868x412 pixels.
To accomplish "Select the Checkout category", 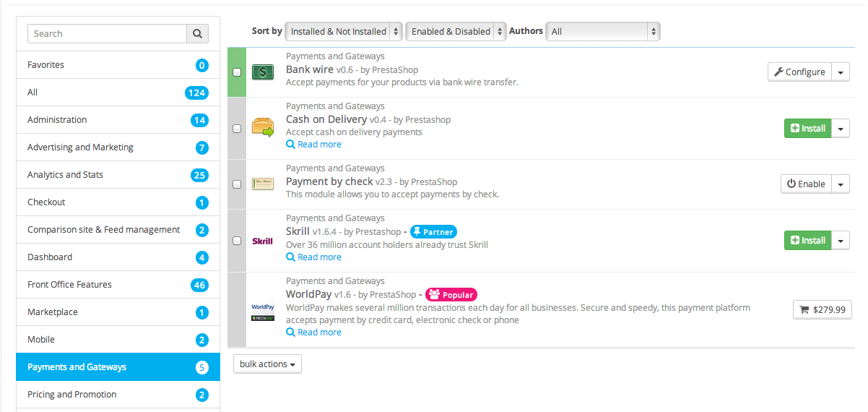I will [x=118, y=202].
